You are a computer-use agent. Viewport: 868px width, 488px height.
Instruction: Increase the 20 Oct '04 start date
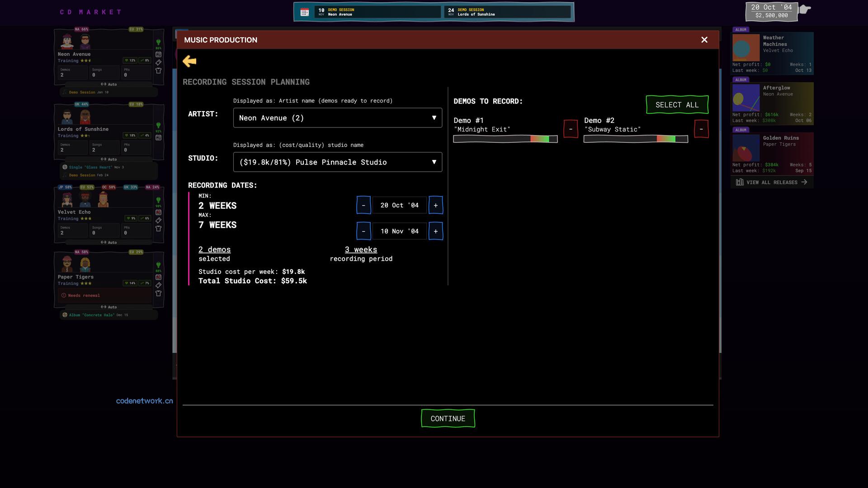[436, 205]
